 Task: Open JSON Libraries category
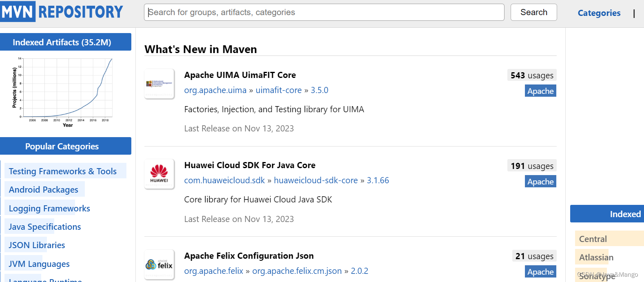[37, 245]
